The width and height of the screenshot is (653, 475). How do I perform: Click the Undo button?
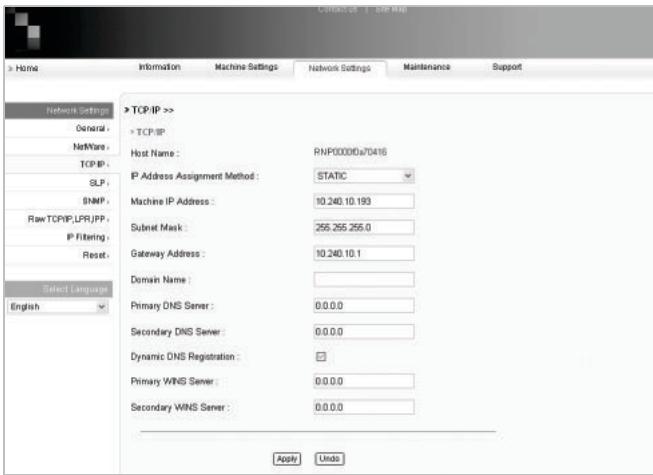click(x=329, y=459)
